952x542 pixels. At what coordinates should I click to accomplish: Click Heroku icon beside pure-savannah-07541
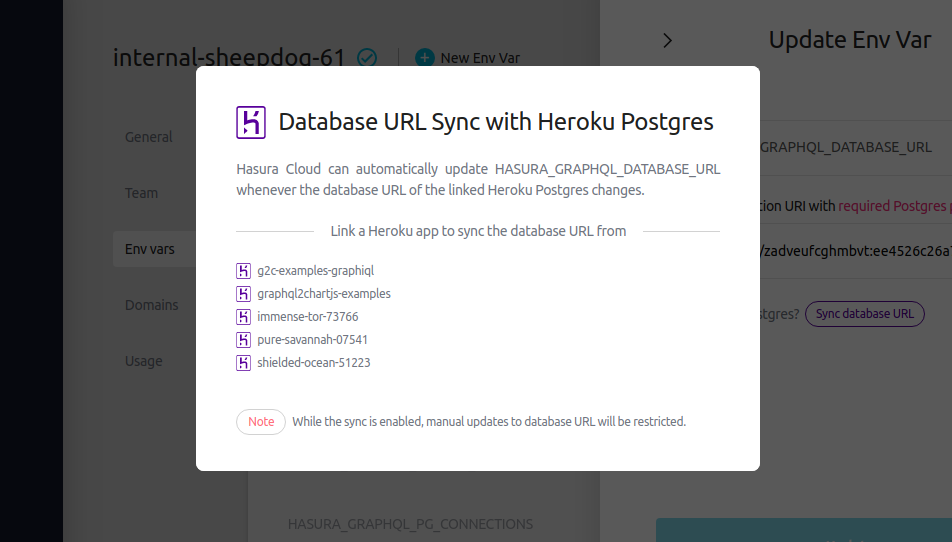243,340
